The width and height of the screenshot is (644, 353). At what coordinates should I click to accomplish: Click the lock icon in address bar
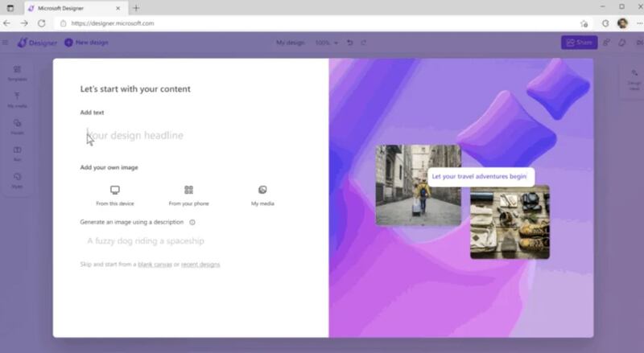(x=64, y=23)
